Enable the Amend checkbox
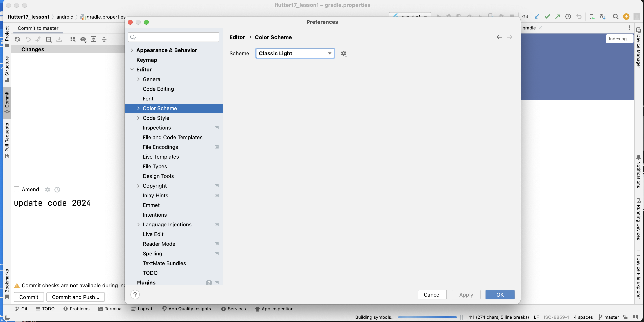Screen dimensions: 644x322 17,189
